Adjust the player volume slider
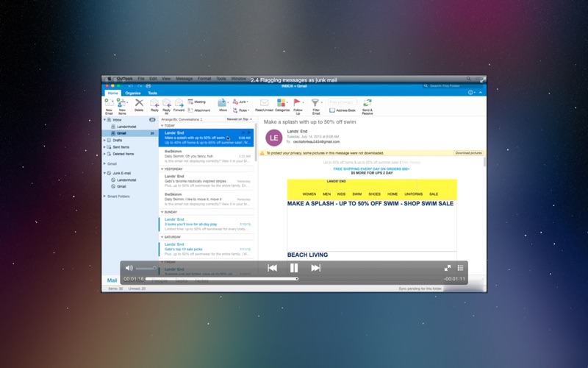 click(x=146, y=268)
